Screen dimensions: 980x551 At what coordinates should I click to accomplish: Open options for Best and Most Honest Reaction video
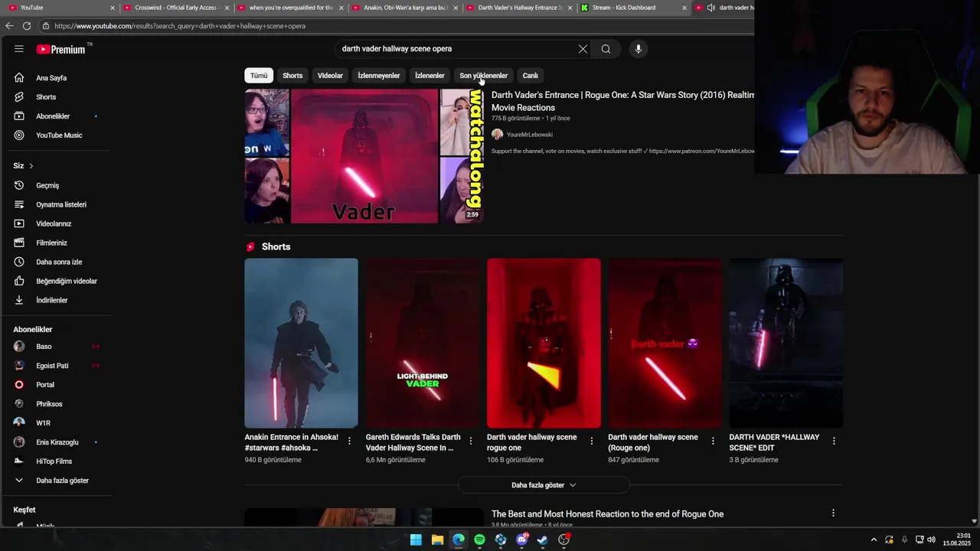(833, 514)
